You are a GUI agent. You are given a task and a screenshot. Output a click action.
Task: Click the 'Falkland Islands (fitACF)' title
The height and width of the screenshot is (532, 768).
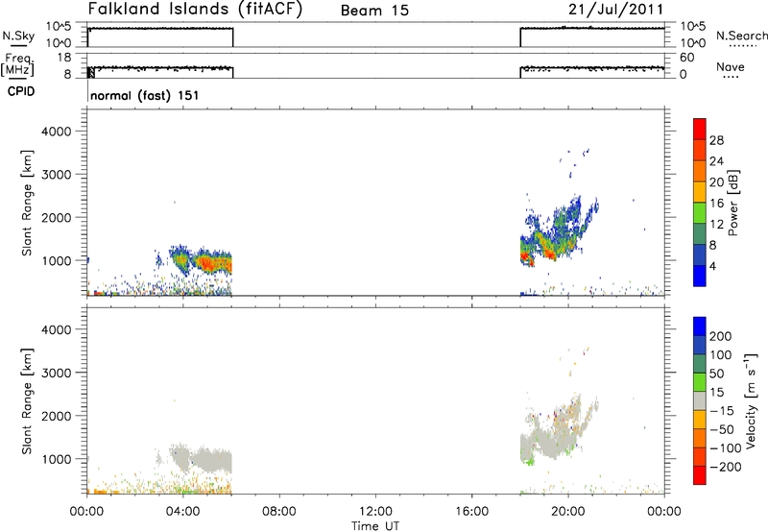tap(195, 10)
